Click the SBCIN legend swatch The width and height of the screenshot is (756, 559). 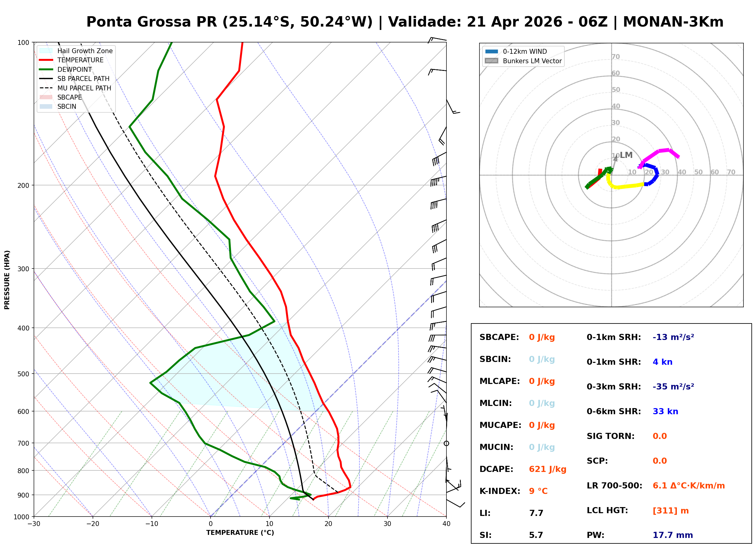(46, 106)
